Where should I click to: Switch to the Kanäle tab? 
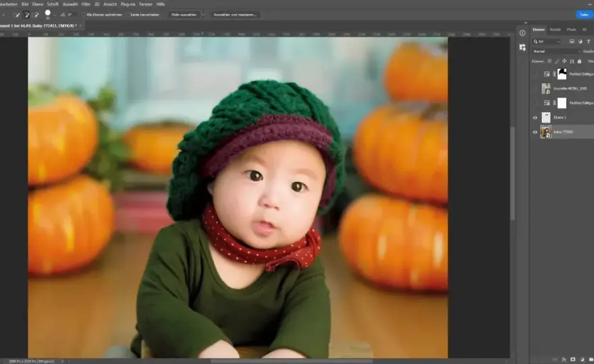click(556, 30)
